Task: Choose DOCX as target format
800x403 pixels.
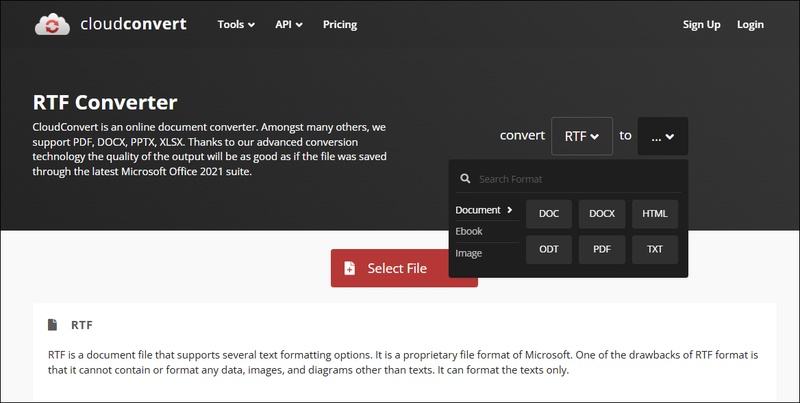Action: [x=602, y=214]
